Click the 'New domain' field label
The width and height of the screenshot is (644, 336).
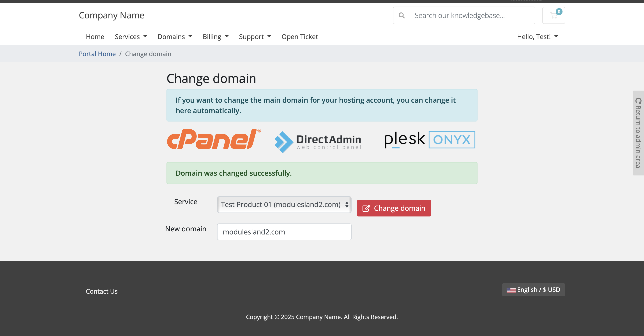pos(186,229)
